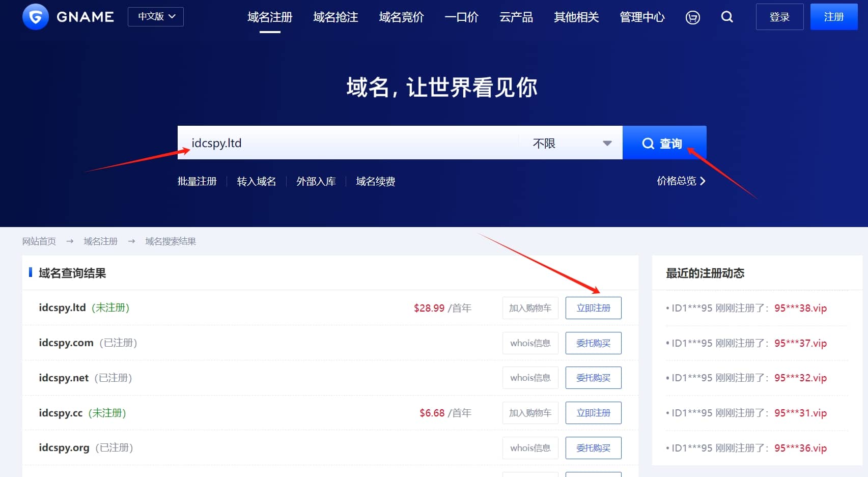Open the 域名抢注 menu

pyautogui.click(x=335, y=17)
